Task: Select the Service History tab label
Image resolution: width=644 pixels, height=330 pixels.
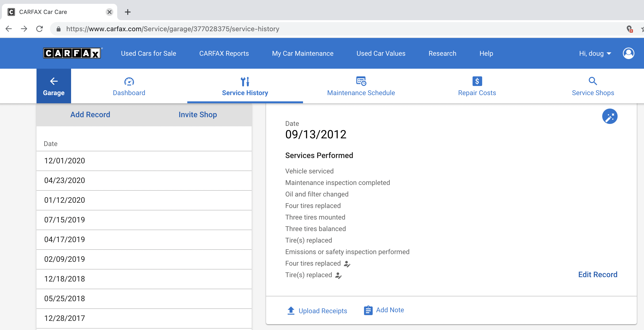Action: (x=245, y=93)
